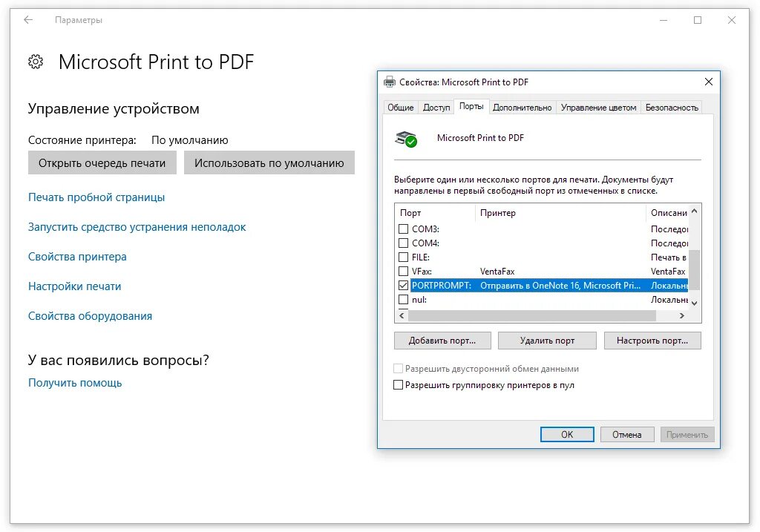Click the horizontal scroll-left arrow of ports list
Screen dimensions: 760x532
coord(402,315)
